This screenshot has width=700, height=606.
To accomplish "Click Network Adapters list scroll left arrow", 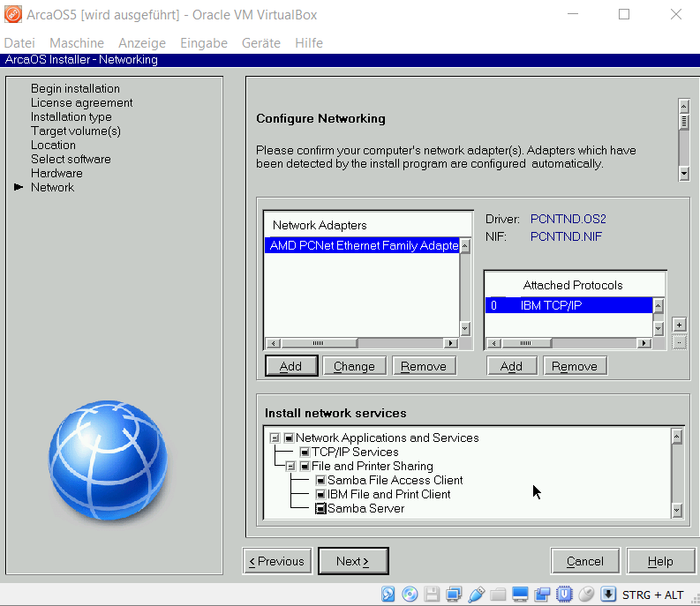I will 274,343.
